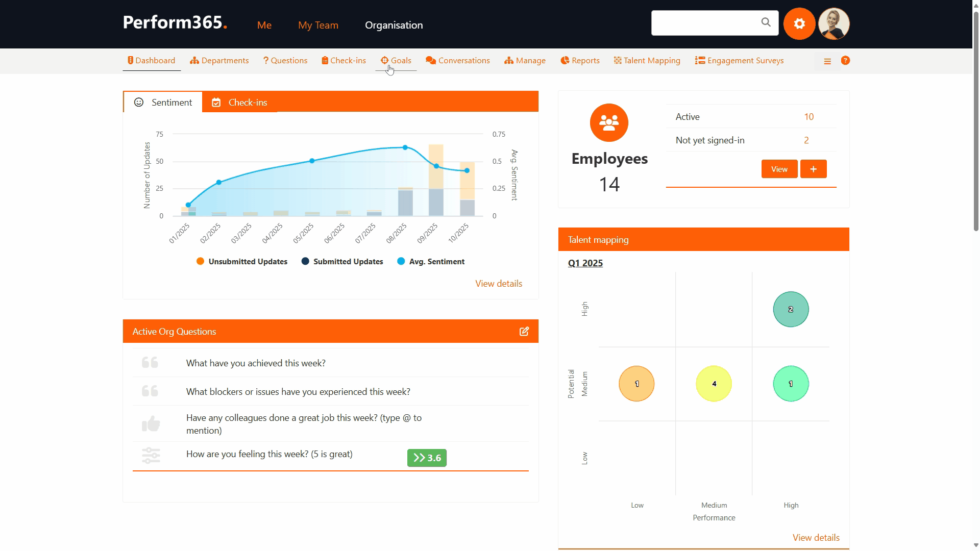980x551 pixels.
Task: Click the orange Employees group icon
Action: point(609,122)
